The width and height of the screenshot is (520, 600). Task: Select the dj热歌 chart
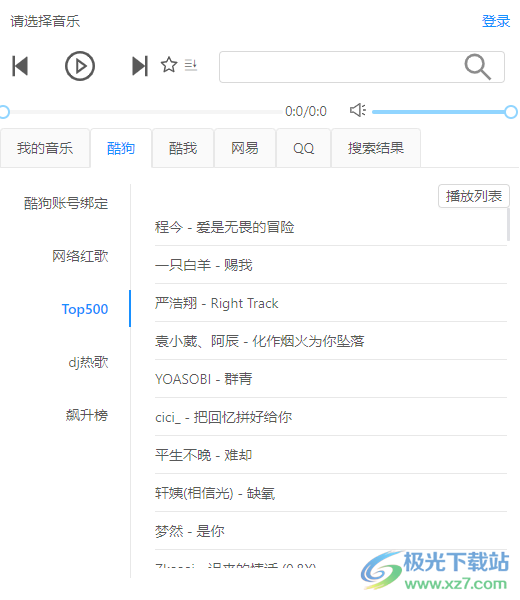point(88,362)
